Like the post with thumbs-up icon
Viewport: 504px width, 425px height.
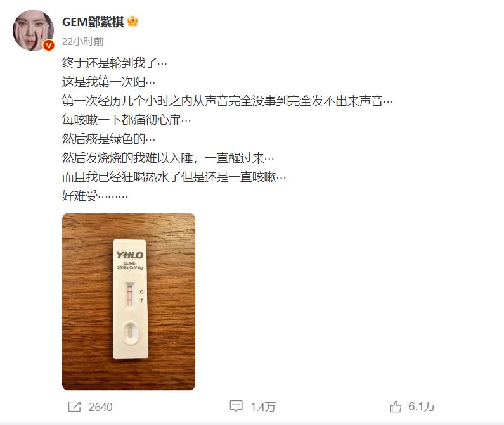396,407
